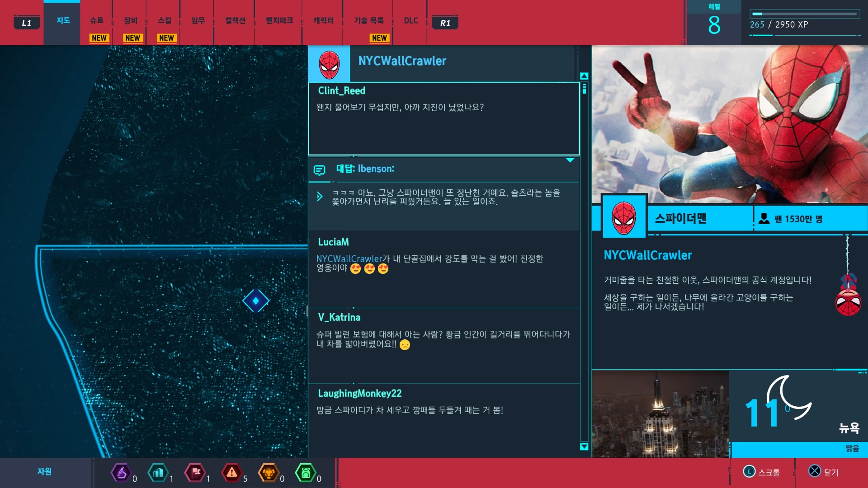Collapse the Ibenson reply with triangle
The image size is (868, 488).
coord(570,160)
